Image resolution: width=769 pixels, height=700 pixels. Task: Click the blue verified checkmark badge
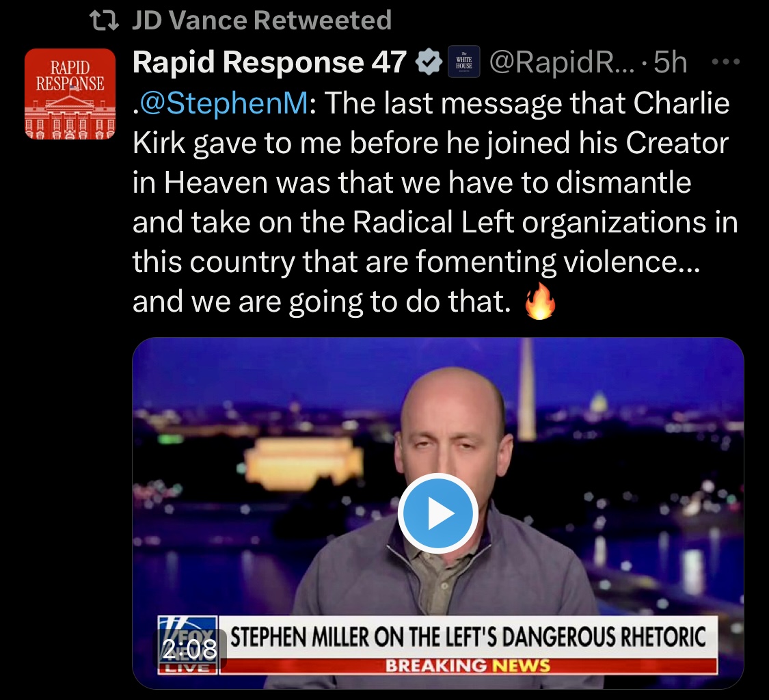[x=429, y=62]
